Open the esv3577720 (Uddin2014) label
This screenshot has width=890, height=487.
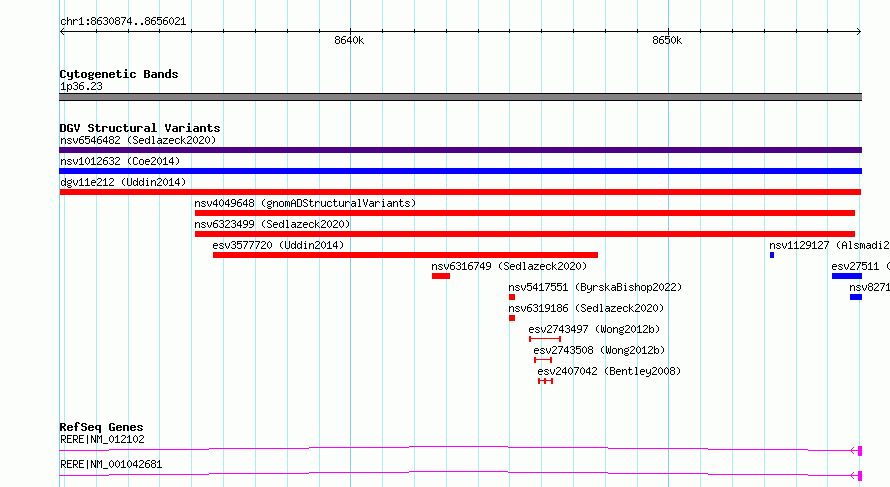tap(278, 245)
